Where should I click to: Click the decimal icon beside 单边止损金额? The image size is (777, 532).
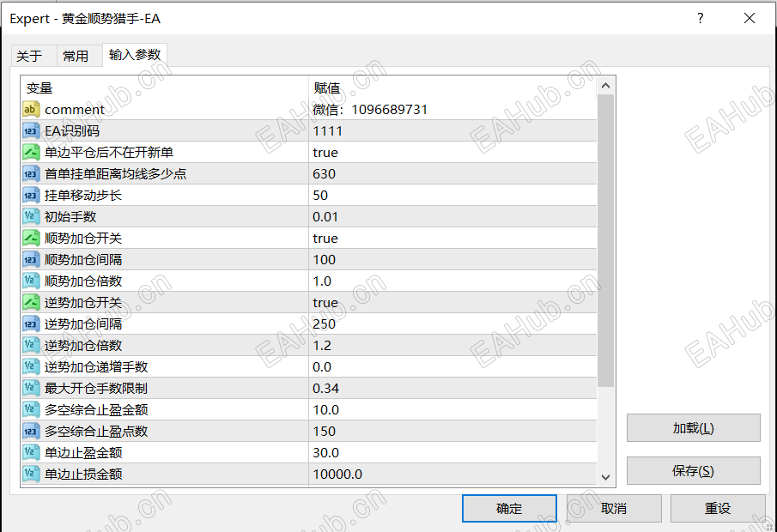32,475
